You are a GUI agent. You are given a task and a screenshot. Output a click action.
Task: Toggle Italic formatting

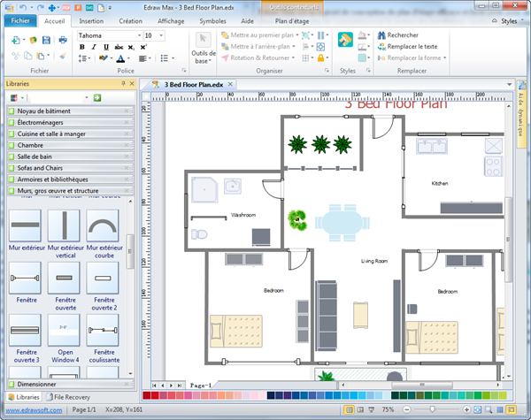94,47
